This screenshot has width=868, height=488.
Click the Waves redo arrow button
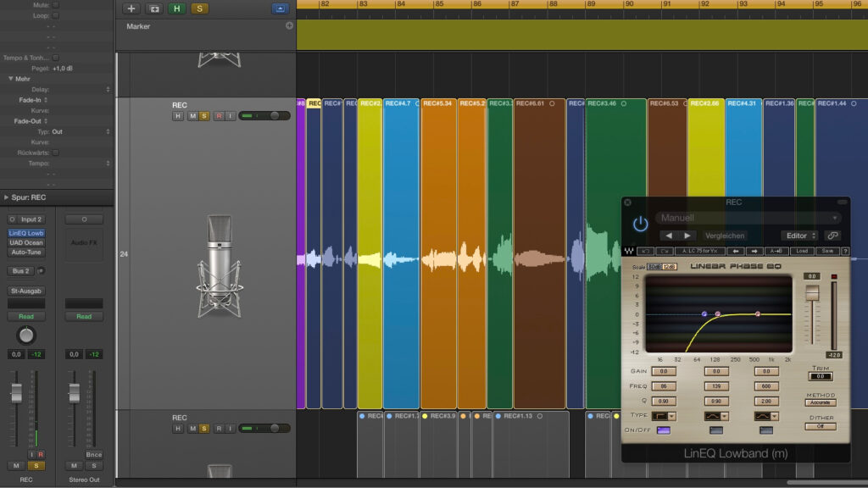[x=665, y=251]
